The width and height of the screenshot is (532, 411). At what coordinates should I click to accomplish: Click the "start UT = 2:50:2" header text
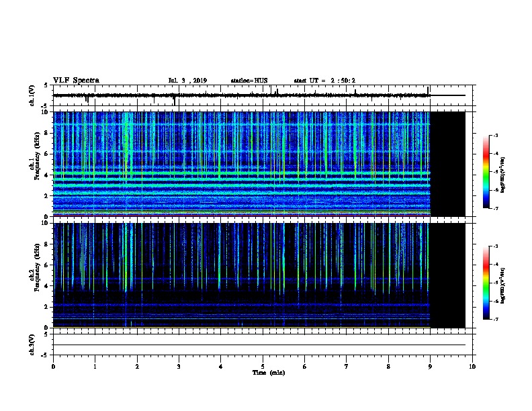click(324, 81)
